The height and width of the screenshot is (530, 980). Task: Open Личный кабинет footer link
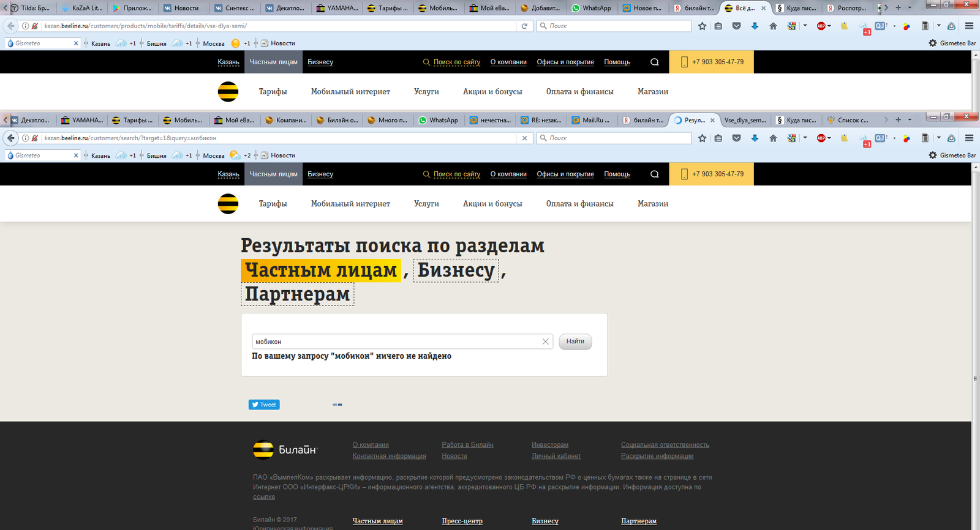(556, 456)
